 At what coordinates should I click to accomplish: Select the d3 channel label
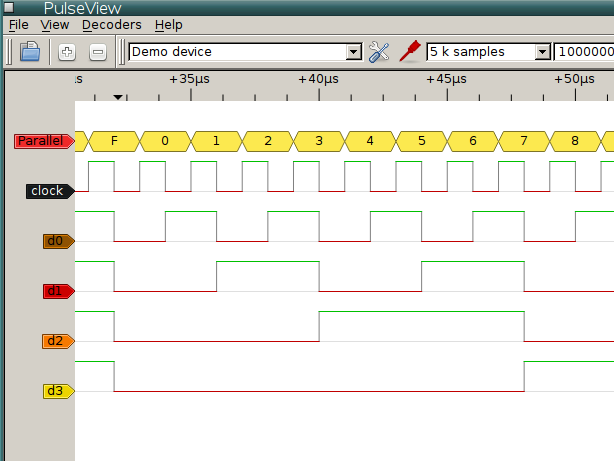(x=59, y=391)
